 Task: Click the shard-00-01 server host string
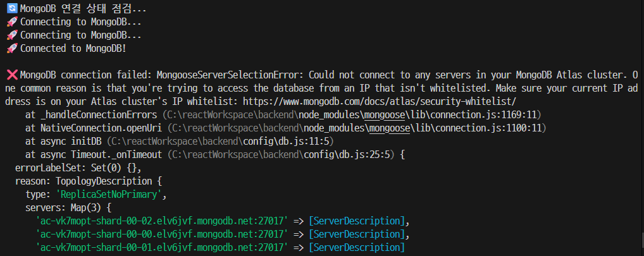pyautogui.click(x=163, y=247)
